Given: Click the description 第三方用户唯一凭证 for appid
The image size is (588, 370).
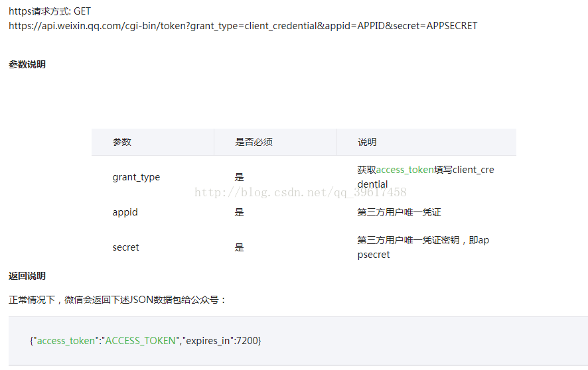Looking at the screenshot, I should coord(399,212).
